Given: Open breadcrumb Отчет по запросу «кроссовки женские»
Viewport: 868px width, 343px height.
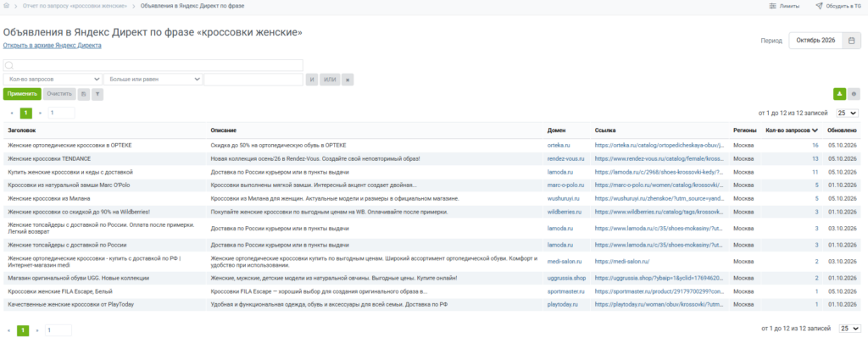Looking at the screenshot, I should click(75, 6).
